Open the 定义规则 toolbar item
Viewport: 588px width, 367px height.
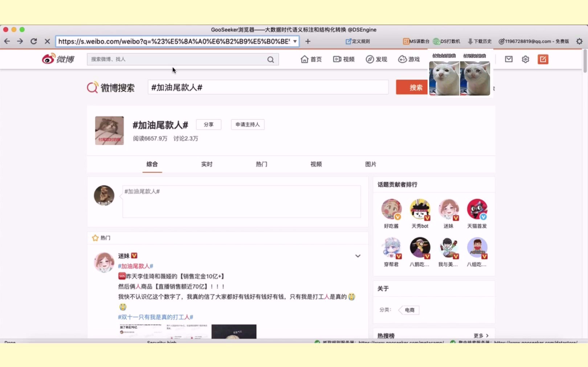coord(358,41)
